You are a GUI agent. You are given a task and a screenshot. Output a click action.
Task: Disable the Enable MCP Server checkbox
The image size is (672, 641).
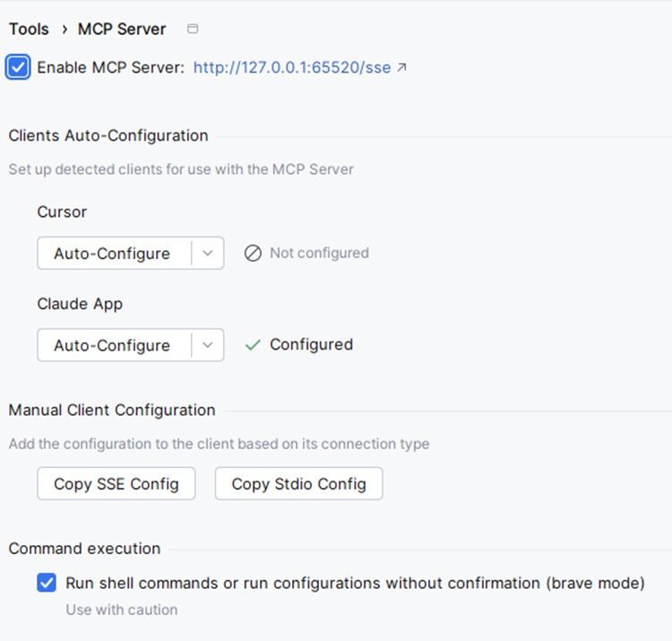[x=18, y=67]
